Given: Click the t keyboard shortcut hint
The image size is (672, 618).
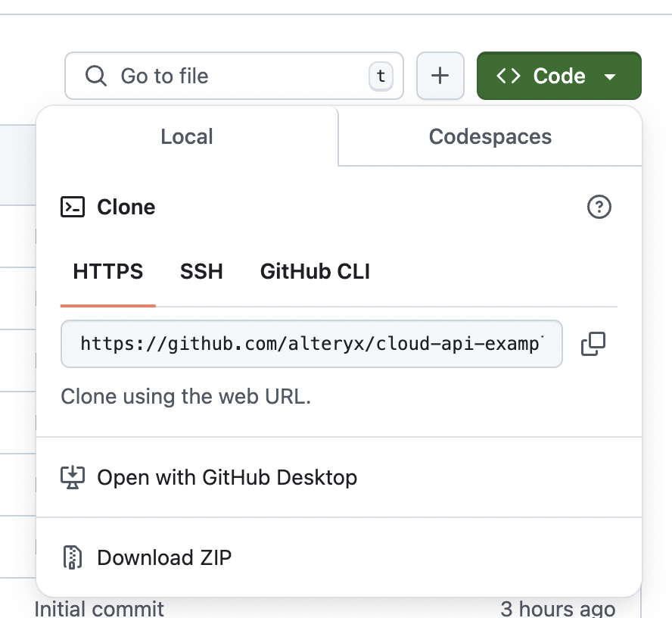Looking at the screenshot, I should 381,76.
